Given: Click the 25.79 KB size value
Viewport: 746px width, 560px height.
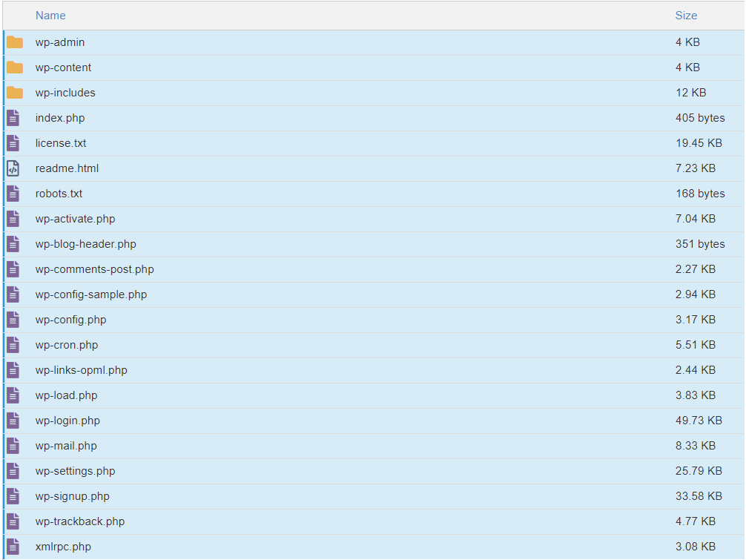Looking at the screenshot, I should click(699, 471).
